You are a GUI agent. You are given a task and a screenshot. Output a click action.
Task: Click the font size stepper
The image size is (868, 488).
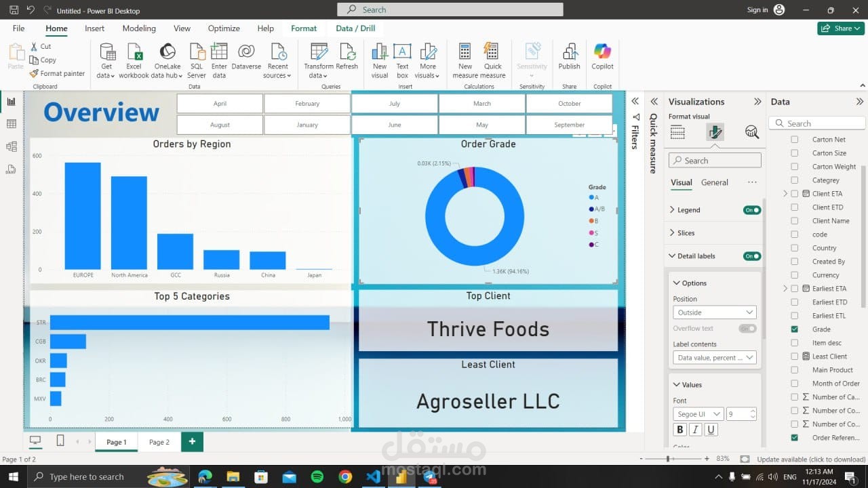tap(753, 414)
